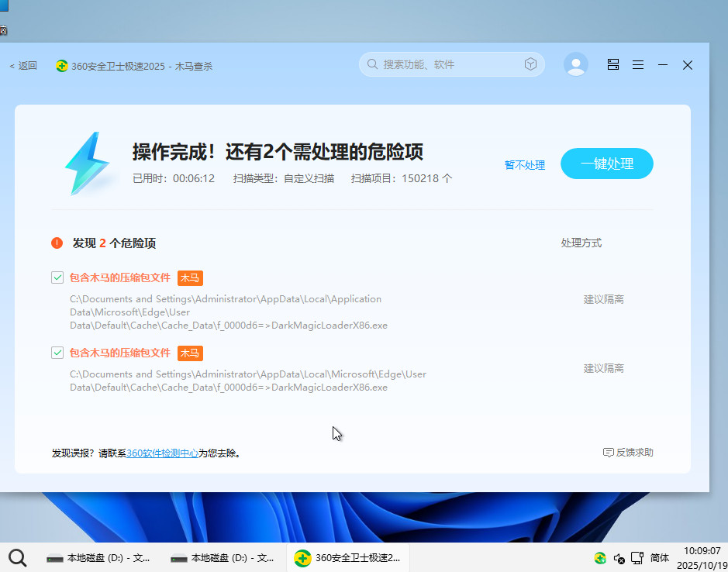The height and width of the screenshot is (572, 728).
Task: Click the lightning bolt scan icon
Action: (x=88, y=163)
